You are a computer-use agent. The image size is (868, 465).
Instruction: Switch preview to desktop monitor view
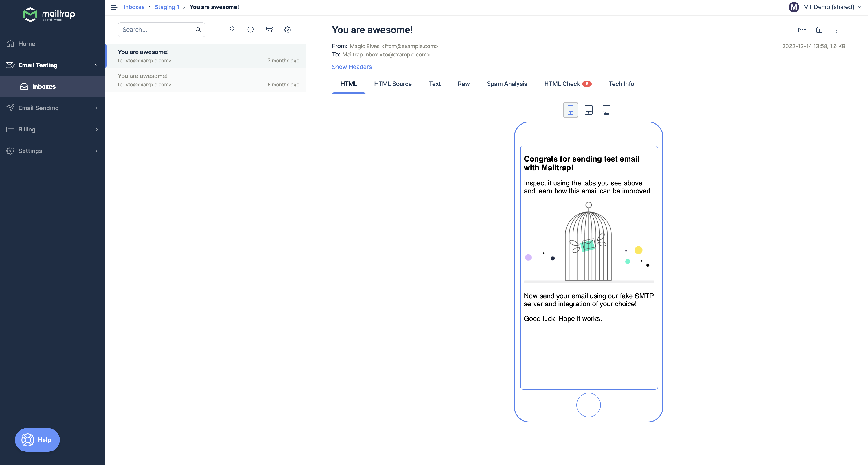click(606, 109)
